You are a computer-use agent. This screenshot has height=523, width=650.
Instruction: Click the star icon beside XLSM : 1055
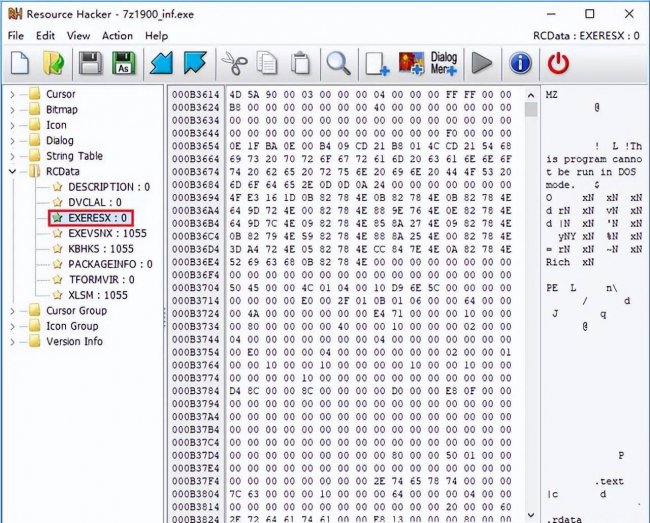57,295
